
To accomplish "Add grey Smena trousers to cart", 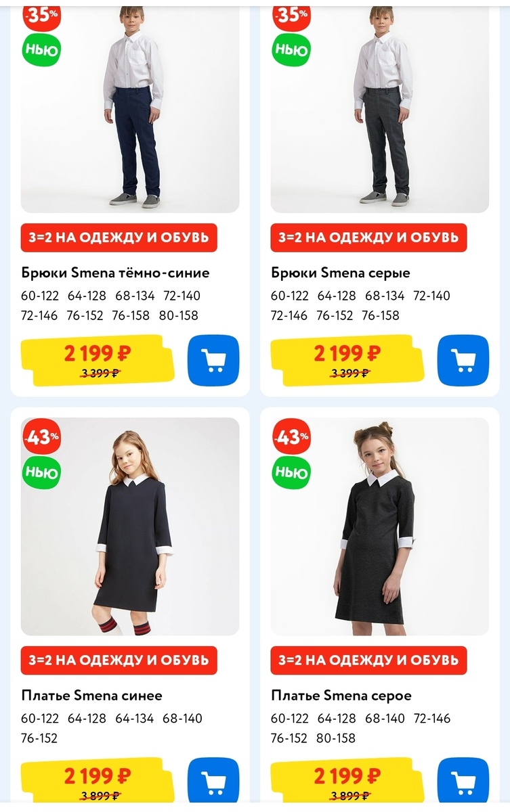I will (463, 360).
